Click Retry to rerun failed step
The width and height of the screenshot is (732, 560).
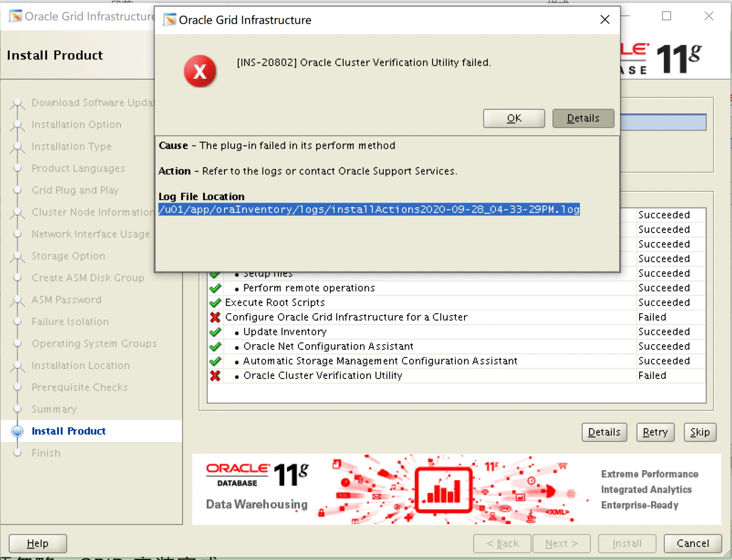(655, 432)
